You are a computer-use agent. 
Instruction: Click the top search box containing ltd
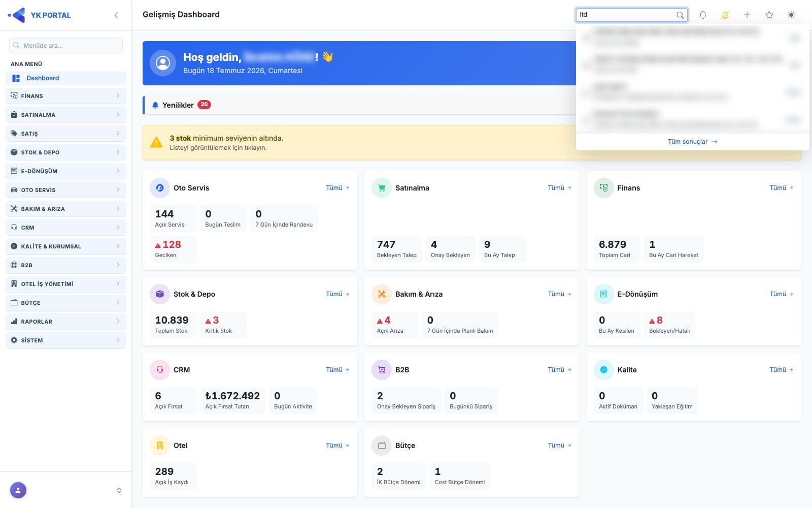point(632,15)
